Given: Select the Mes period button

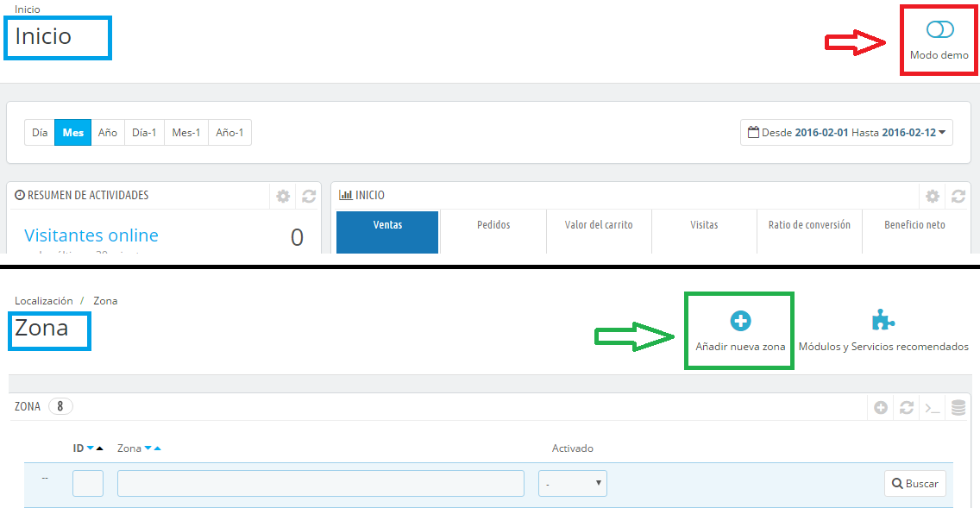Looking at the screenshot, I should pos(73,133).
